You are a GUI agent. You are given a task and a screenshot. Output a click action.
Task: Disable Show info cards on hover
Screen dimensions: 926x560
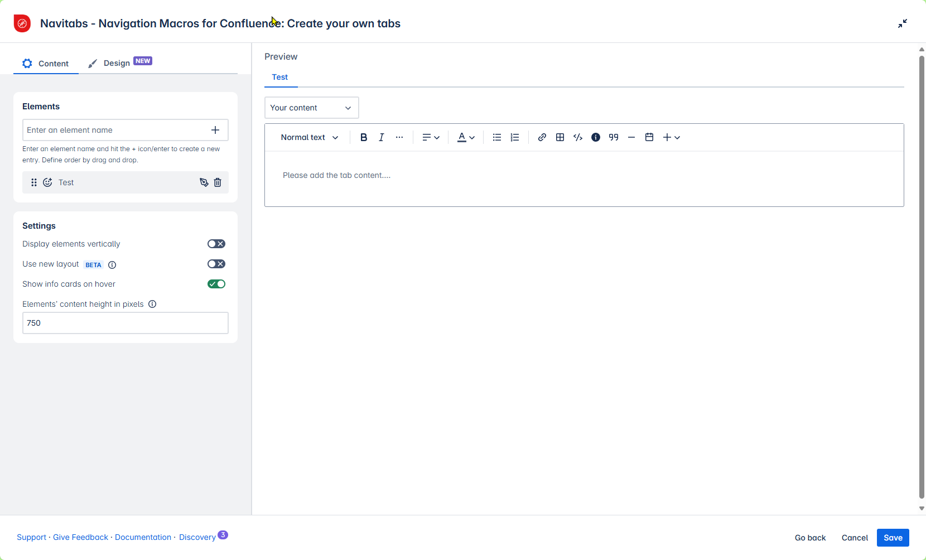(x=216, y=284)
